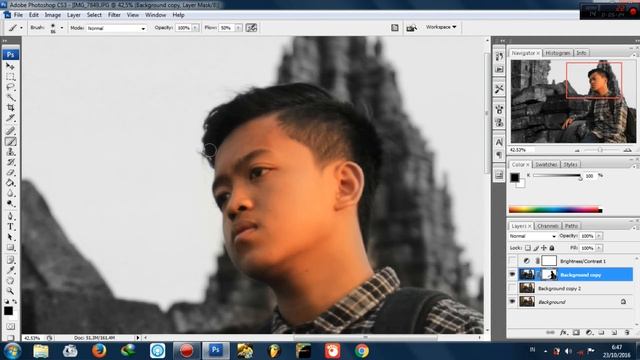Image resolution: width=640 pixels, height=360 pixels.
Task: Select the Magic Wand tool
Action: click(11, 97)
